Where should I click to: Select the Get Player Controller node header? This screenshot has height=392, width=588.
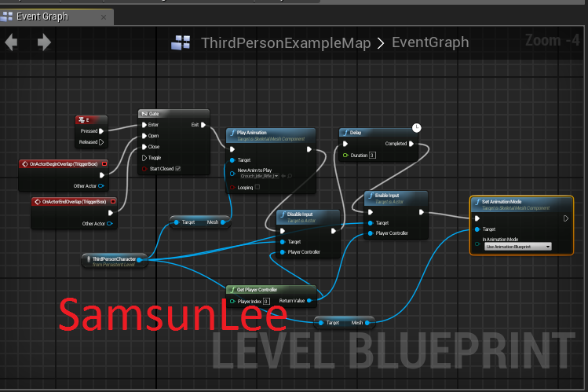271,290
